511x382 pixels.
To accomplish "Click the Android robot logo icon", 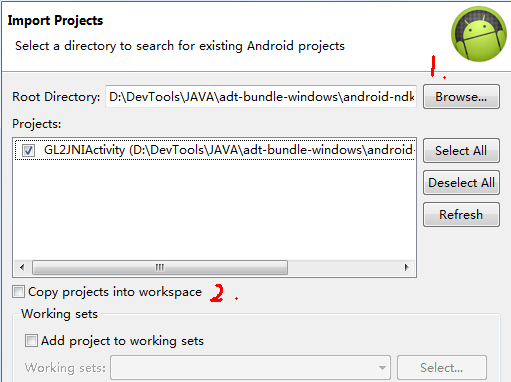I will tap(479, 34).
